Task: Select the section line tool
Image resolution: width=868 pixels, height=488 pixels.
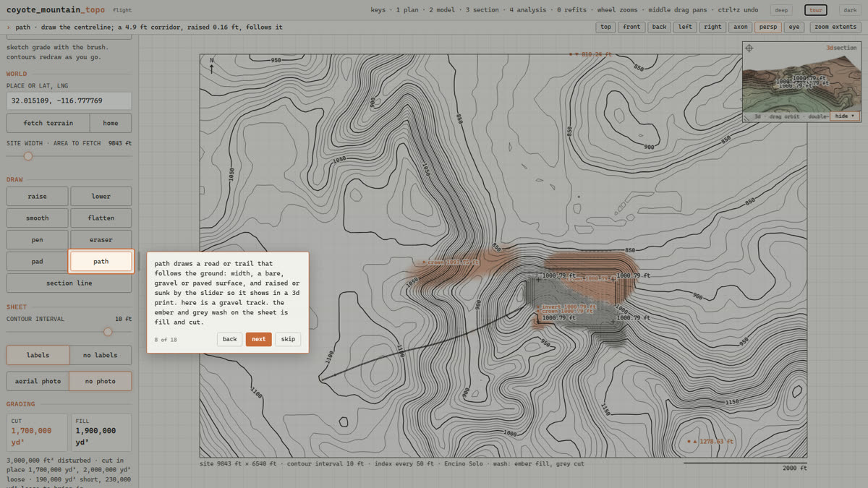Action: [69, 283]
